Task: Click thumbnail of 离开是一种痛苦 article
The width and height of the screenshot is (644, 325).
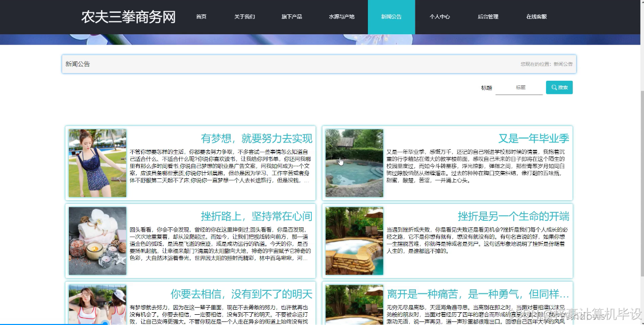Action: tap(354, 304)
